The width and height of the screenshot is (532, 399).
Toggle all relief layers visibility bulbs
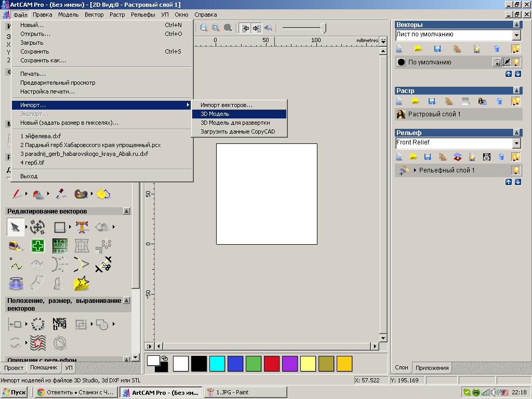[x=516, y=156]
